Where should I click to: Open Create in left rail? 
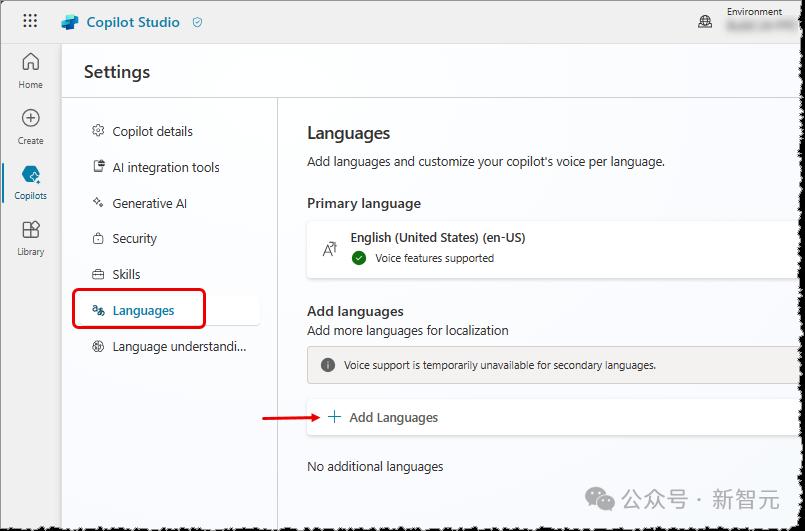tap(31, 127)
